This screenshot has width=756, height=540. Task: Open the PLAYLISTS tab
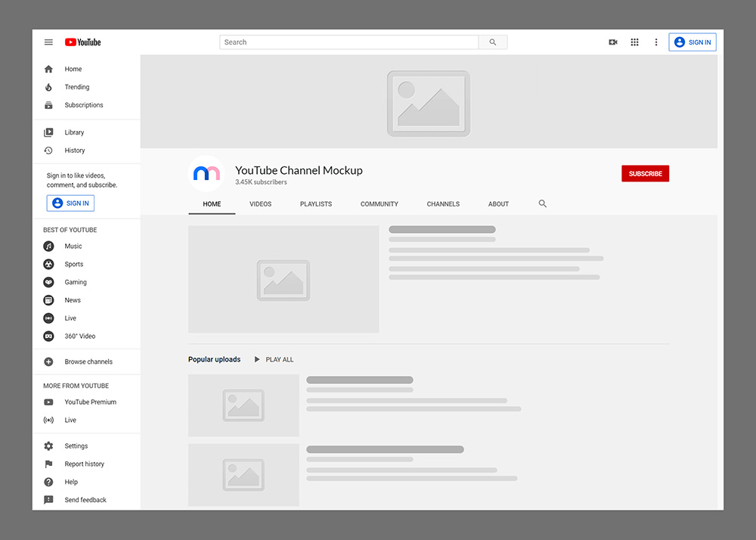(316, 204)
